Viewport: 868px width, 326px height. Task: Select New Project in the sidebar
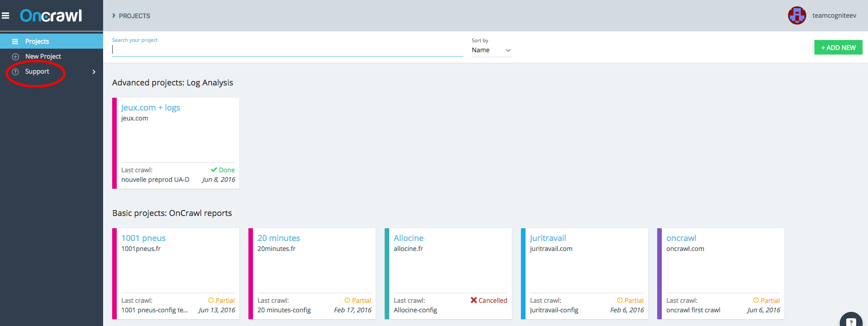tap(52, 56)
